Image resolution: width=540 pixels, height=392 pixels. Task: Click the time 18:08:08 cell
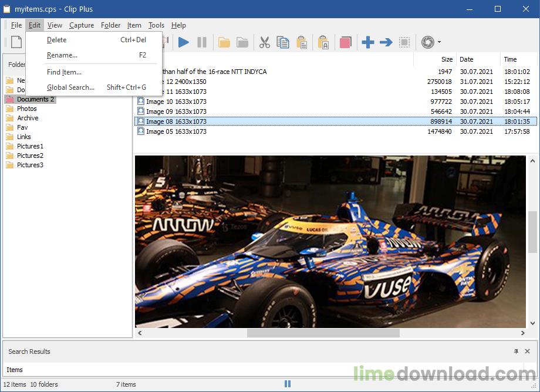517,92
